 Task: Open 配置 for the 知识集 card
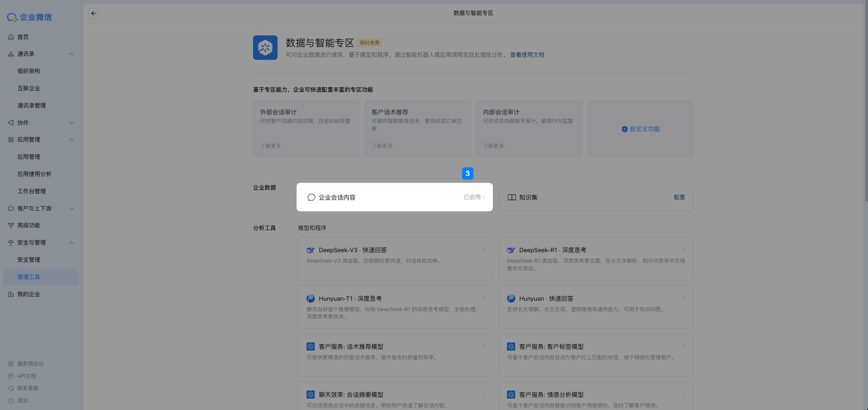tap(679, 197)
